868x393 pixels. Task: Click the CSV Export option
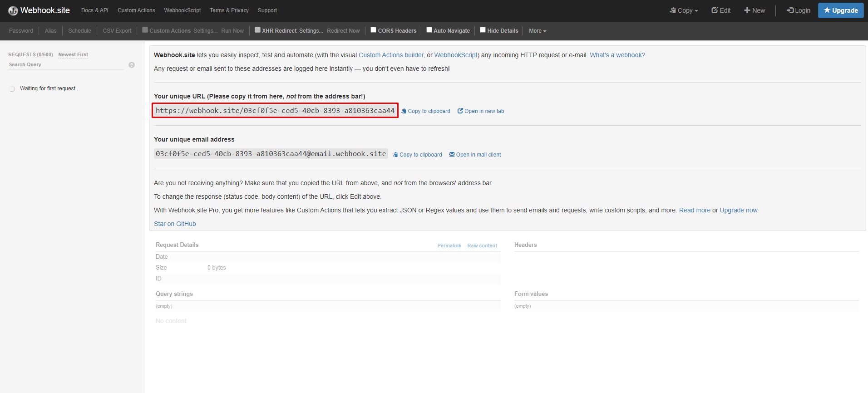click(x=117, y=31)
